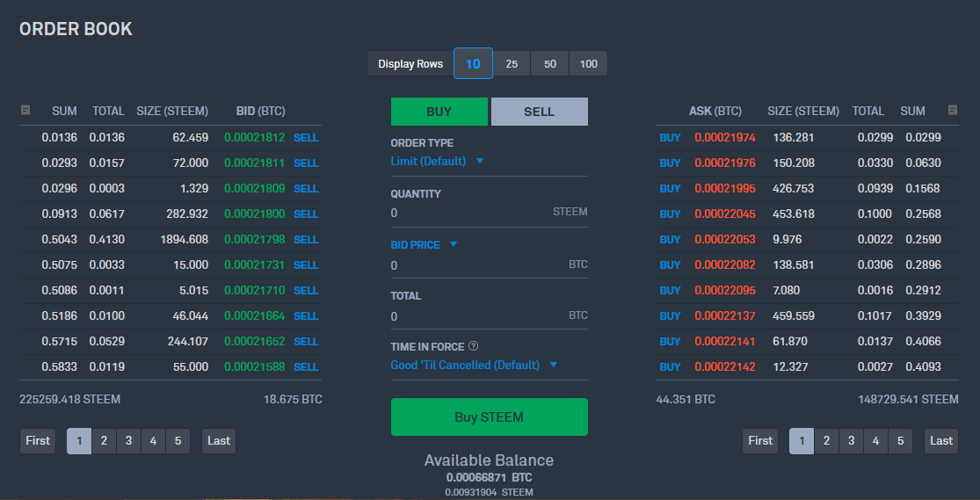The width and height of the screenshot is (980, 500).
Task: Click SELL link for bid 0.00021588
Action: tap(306, 367)
